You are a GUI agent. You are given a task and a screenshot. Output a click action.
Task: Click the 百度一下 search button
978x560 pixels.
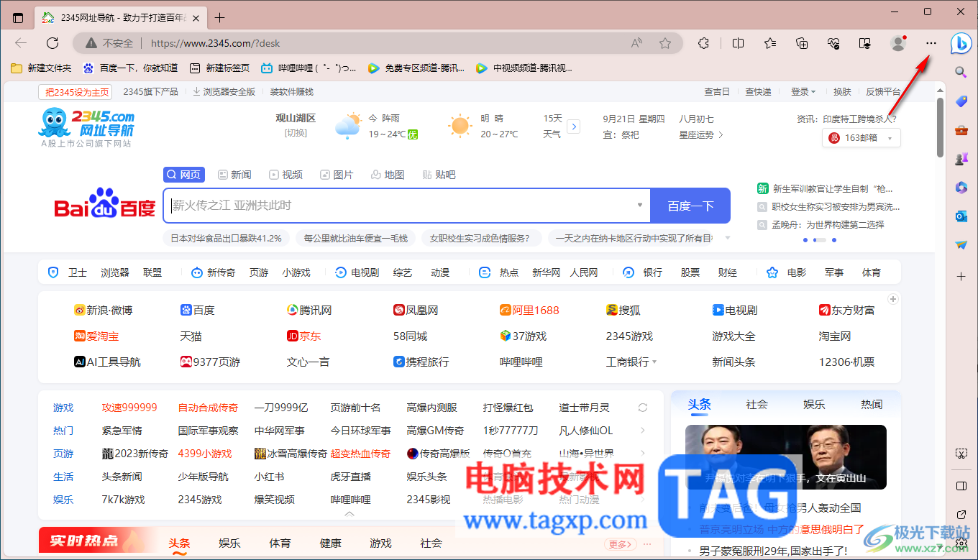point(690,206)
